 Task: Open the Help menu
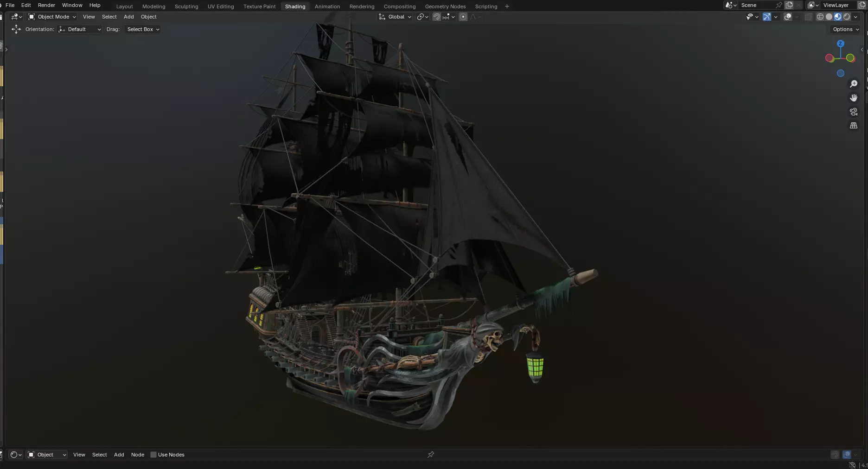coord(95,5)
